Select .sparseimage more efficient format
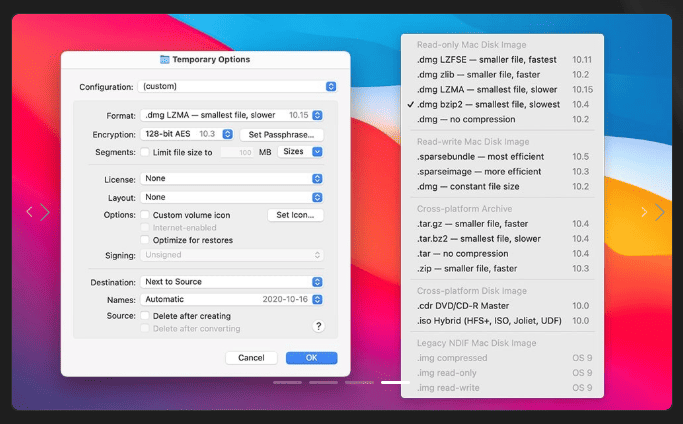 coord(502,171)
